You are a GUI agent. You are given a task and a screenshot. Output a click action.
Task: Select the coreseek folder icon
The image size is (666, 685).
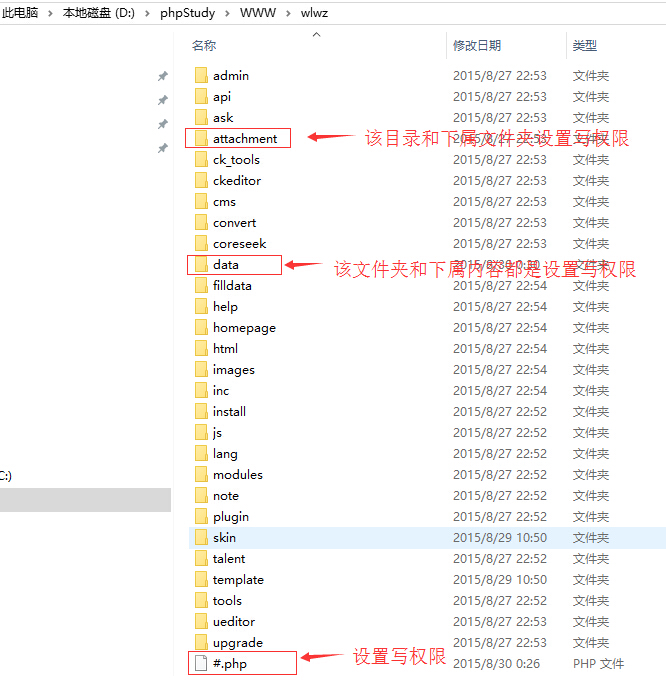(201, 244)
